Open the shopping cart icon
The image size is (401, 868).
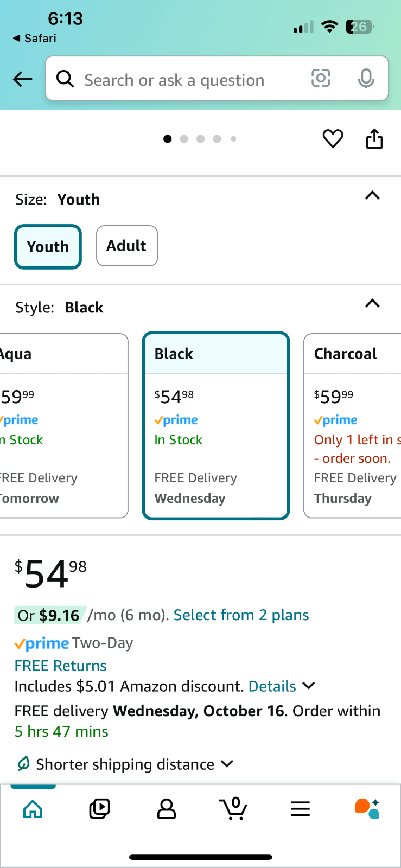pyautogui.click(x=234, y=808)
